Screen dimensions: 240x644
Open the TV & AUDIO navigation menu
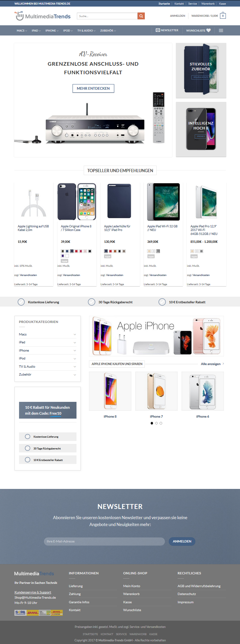coord(86,31)
